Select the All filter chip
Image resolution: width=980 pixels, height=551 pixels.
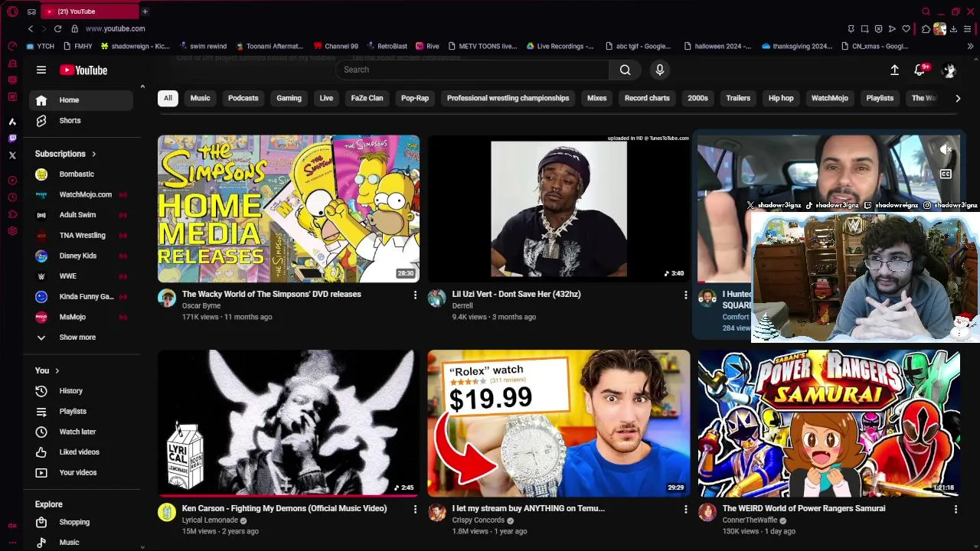tap(168, 98)
